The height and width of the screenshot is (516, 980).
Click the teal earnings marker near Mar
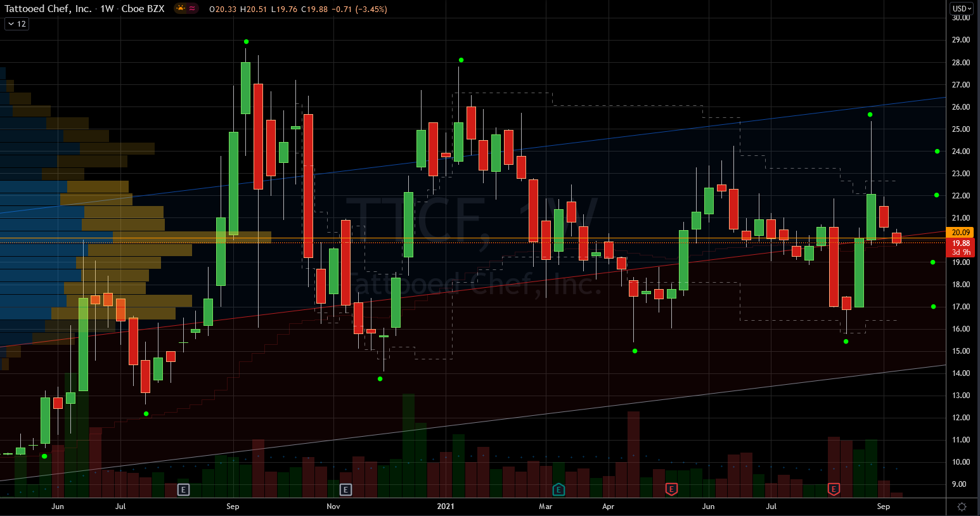[x=558, y=489]
